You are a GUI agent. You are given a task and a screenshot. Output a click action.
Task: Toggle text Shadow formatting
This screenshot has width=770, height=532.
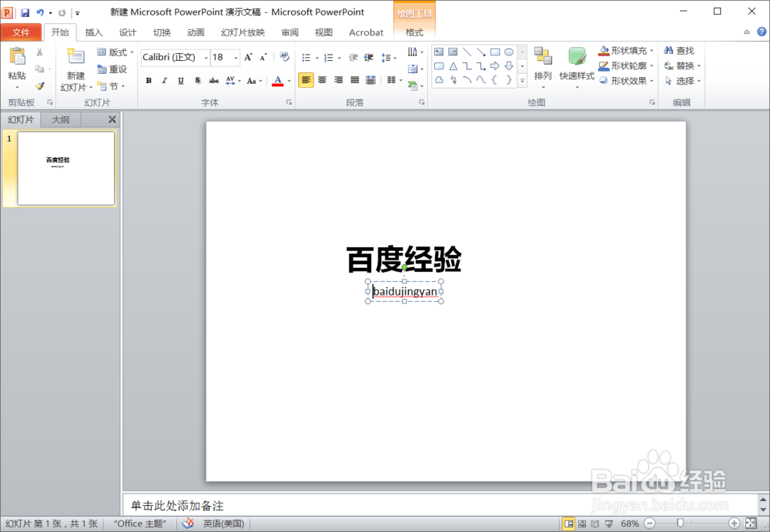point(197,81)
